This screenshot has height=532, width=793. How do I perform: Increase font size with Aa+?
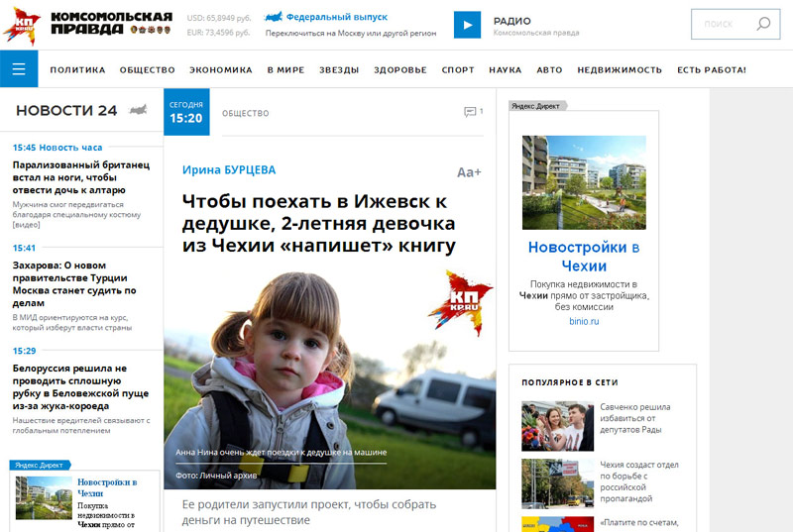(x=469, y=172)
